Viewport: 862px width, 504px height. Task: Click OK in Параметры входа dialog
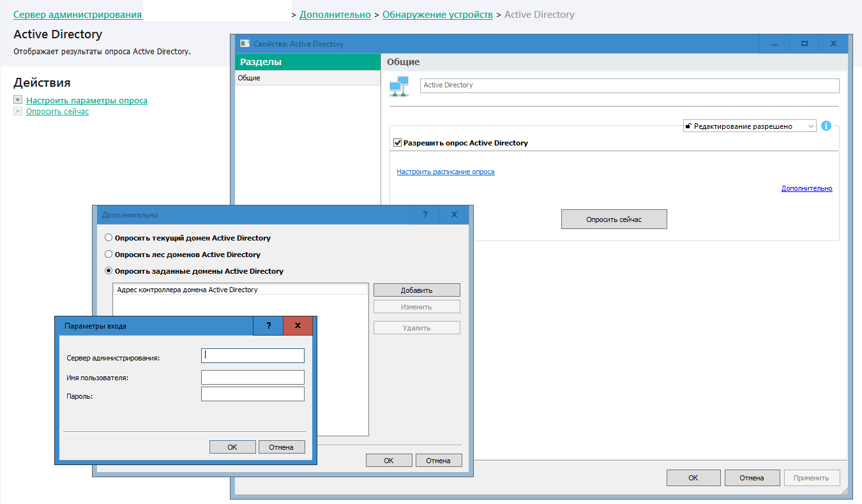[232, 447]
